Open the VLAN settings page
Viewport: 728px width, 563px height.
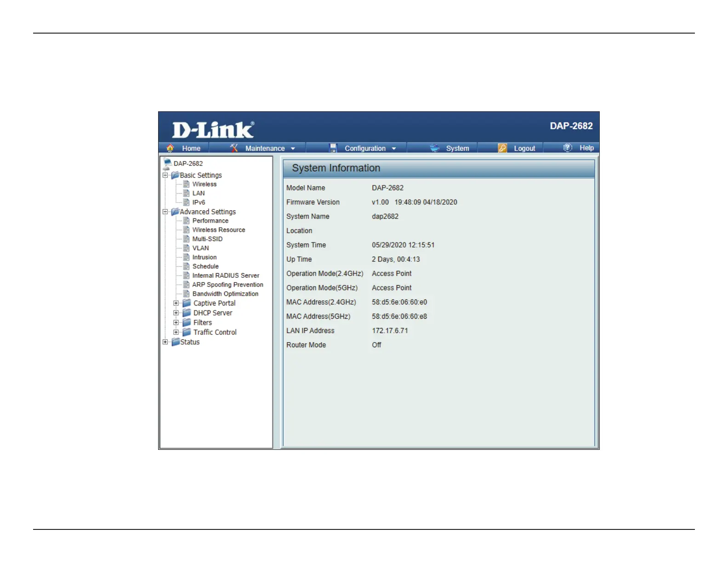pos(200,248)
